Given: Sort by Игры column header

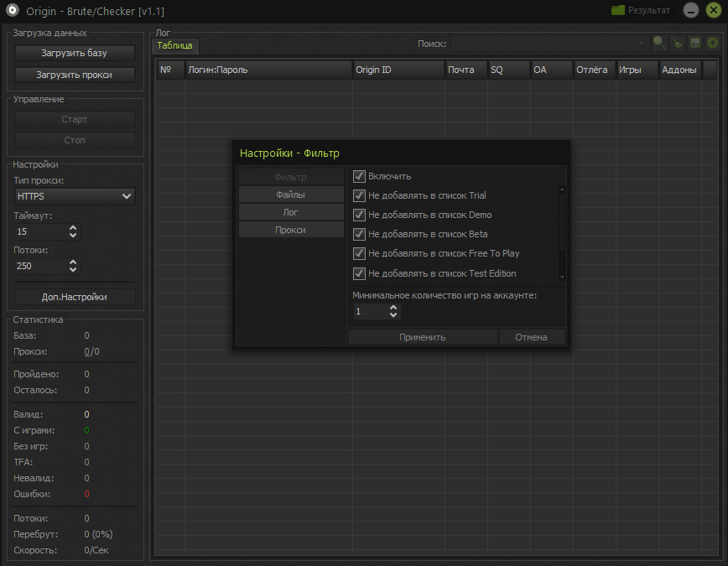Looking at the screenshot, I should tap(637, 70).
